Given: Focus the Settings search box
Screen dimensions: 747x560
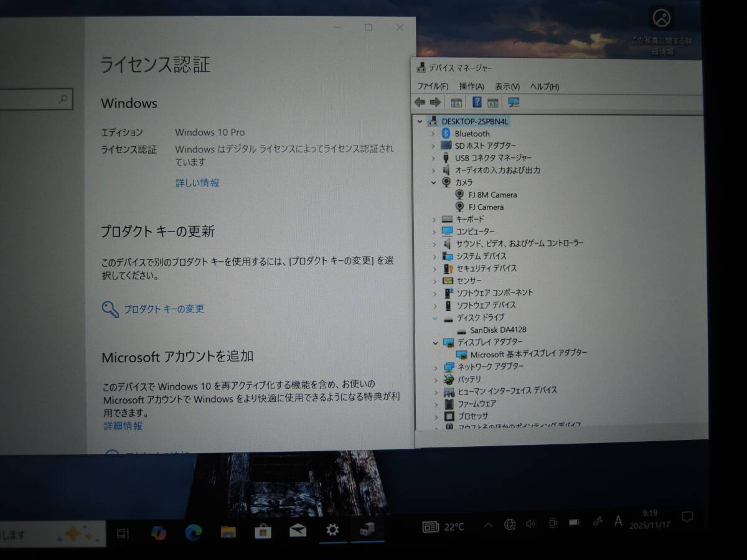Looking at the screenshot, I should click(36, 98).
